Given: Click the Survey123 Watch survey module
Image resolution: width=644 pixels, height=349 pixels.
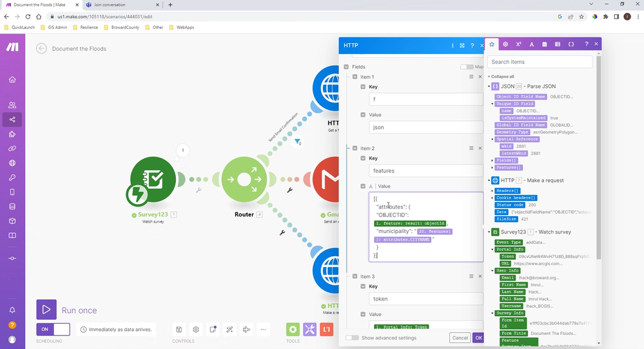Looking at the screenshot, I should coord(153,179).
